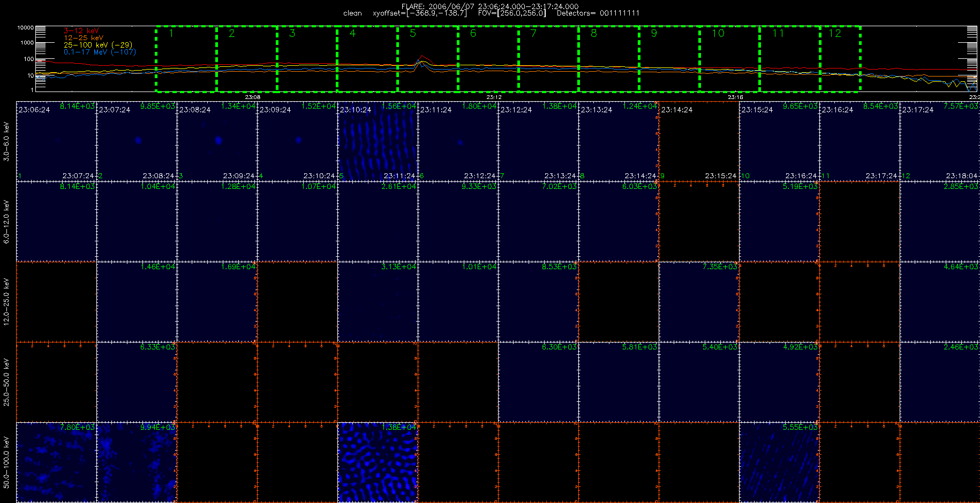Click the 23:12 time axis label
Viewport: 980px width, 503px height.
(x=494, y=97)
